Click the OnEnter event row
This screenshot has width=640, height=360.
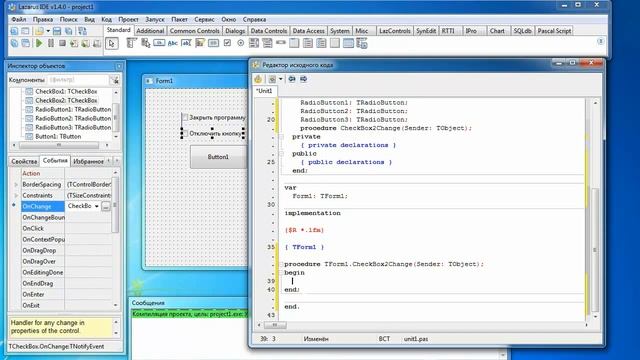[67, 294]
